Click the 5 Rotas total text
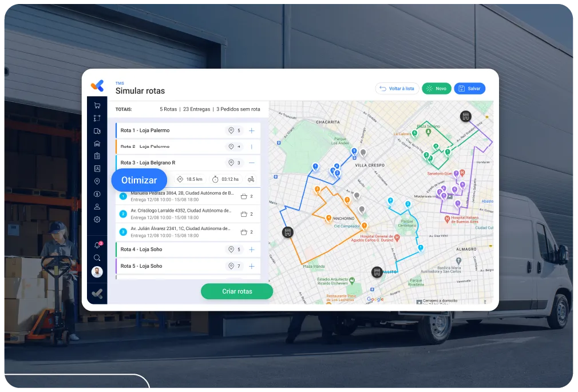 [168, 109]
